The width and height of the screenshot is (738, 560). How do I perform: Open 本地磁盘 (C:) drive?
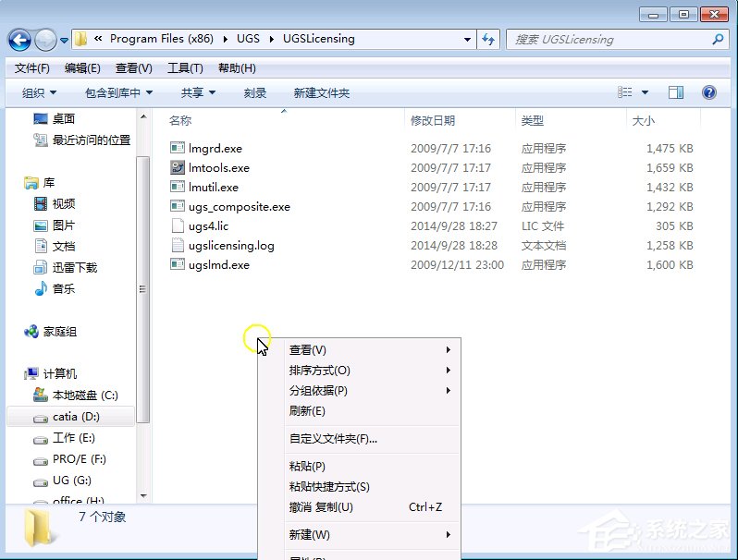[x=76, y=395]
